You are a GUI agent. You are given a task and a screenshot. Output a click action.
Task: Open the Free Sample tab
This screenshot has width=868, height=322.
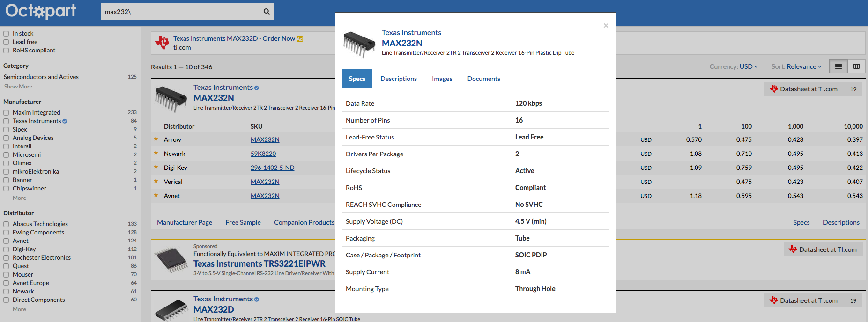pyautogui.click(x=243, y=222)
